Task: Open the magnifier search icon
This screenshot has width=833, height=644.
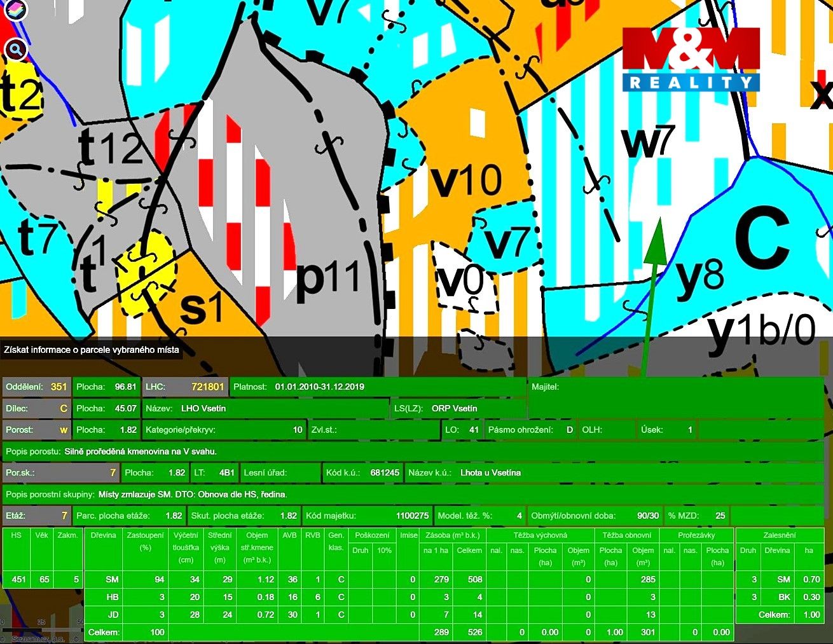Action: click(x=16, y=49)
